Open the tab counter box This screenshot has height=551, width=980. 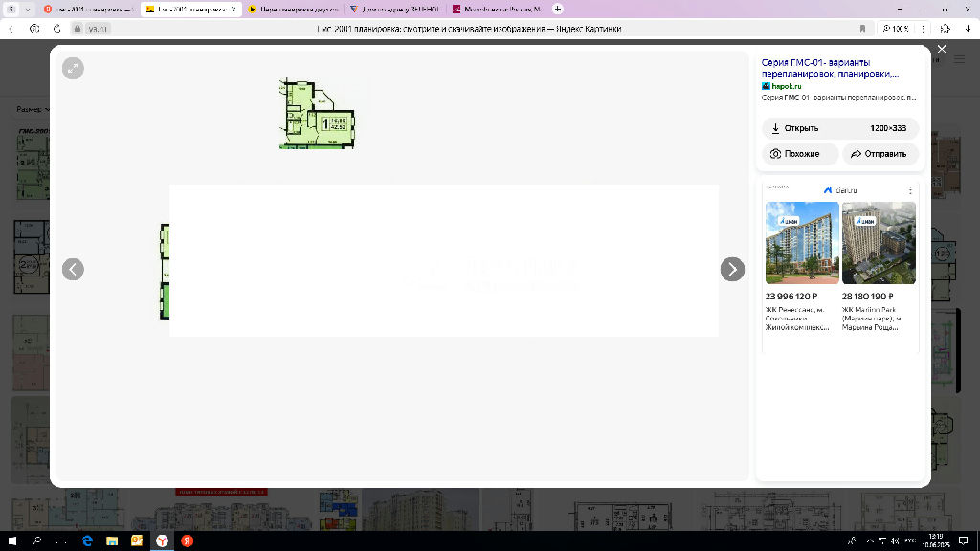pyautogui.click(x=11, y=10)
